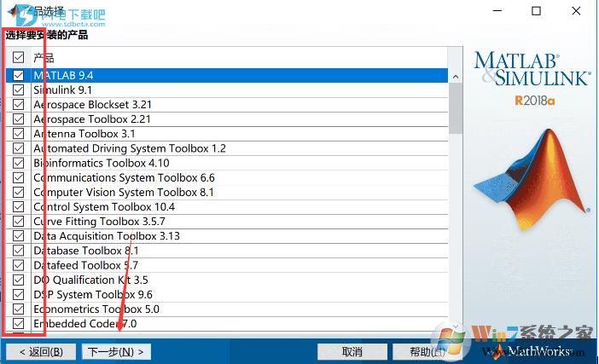Go back with the 返回(B) button
The image size is (599, 364).
pos(41,351)
